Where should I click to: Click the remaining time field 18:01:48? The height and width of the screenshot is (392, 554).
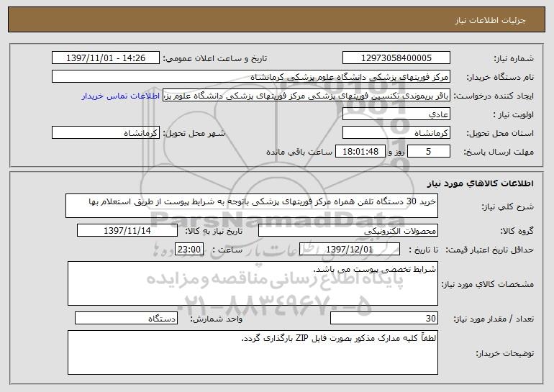[360, 152]
